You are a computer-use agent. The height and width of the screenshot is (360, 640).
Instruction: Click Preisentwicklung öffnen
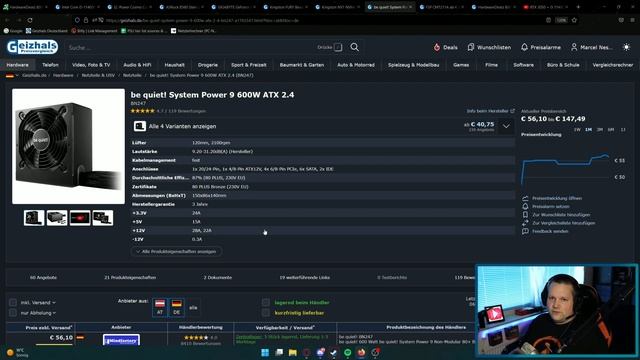point(557,198)
